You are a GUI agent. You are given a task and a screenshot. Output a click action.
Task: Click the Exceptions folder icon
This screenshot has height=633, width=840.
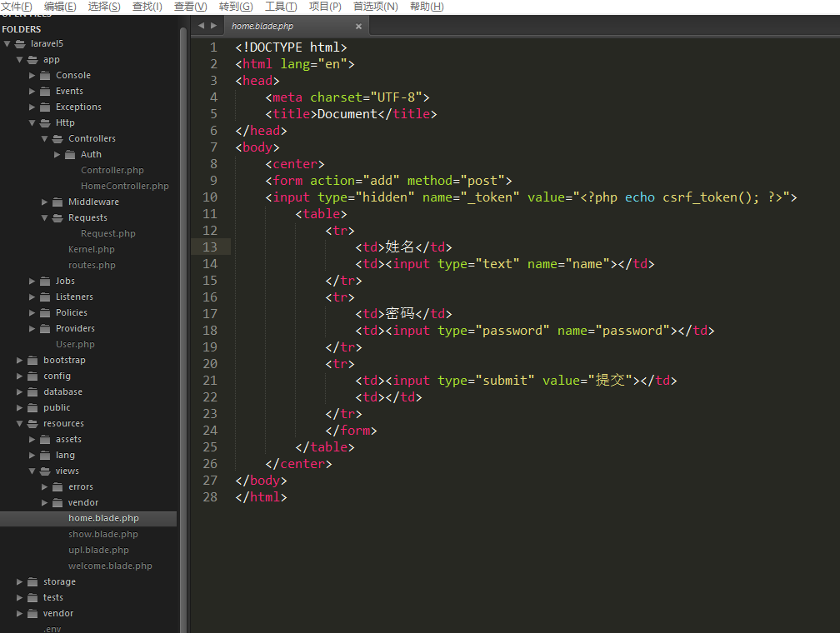pyautogui.click(x=45, y=107)
